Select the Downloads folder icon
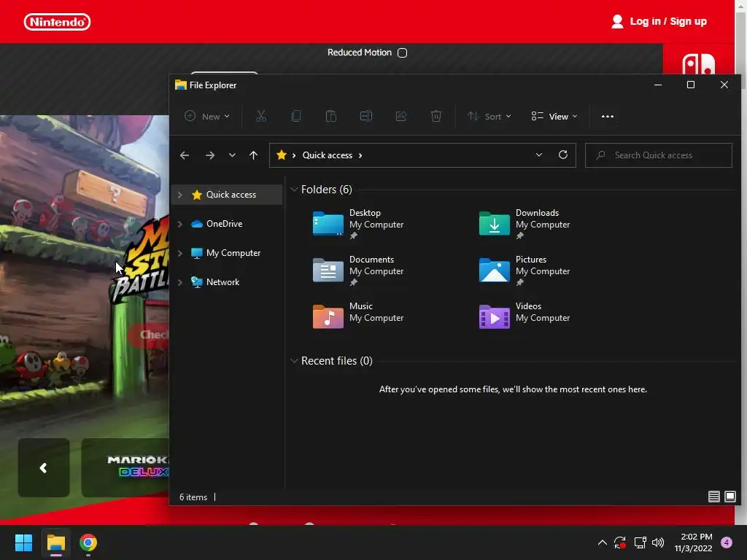 tap(494, 223)
